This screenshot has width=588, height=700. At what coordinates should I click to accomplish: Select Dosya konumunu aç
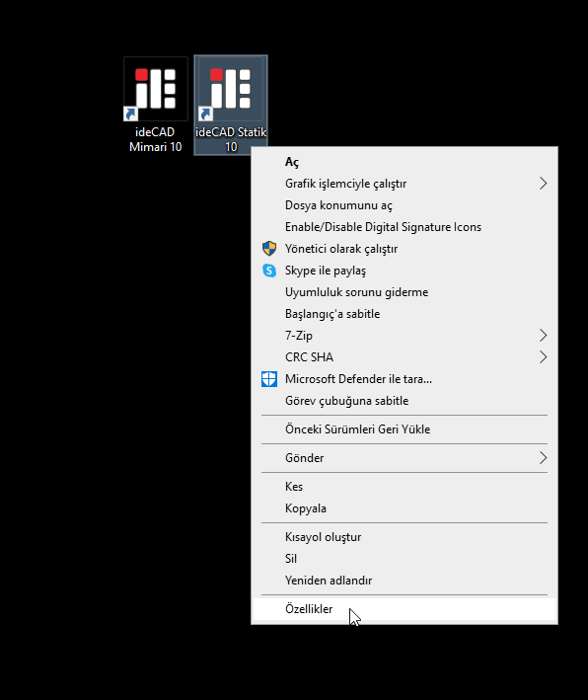pos(404,205)
